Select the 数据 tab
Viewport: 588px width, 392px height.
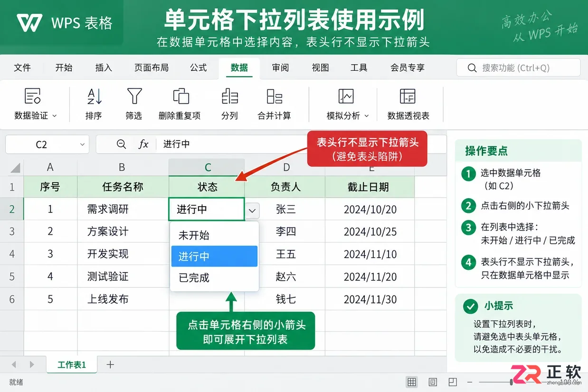click(x=239, y=68)
